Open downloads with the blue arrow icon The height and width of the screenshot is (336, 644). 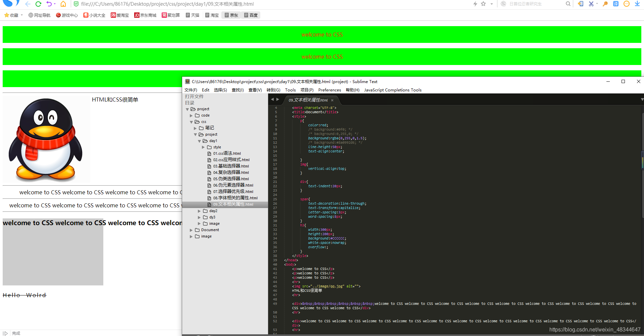pyautogui.click(x=637, y=4)
